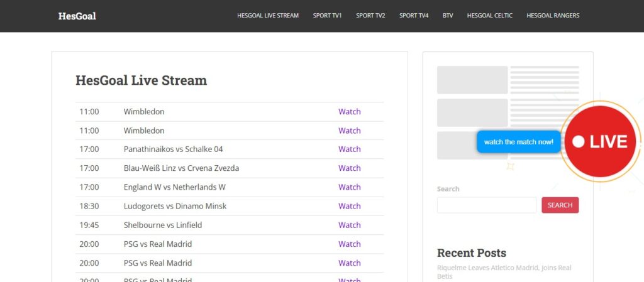Focus the sidebar Search input field

pos(487,205)
